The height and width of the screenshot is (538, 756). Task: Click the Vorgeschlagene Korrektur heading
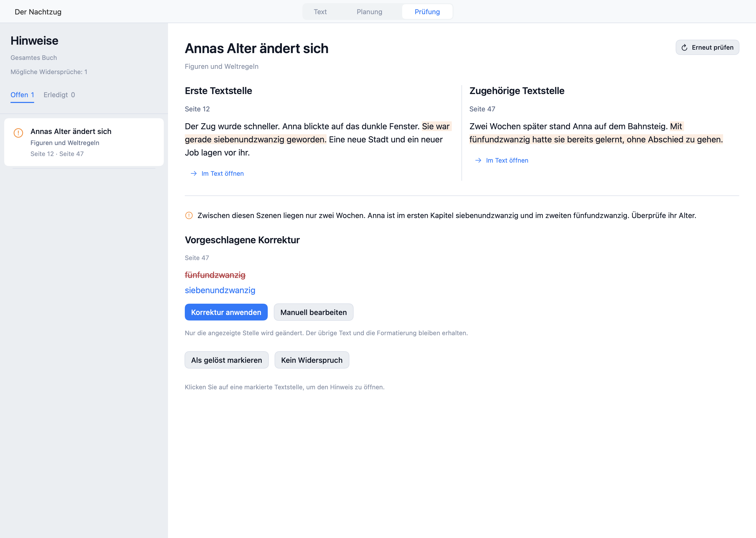click(242, 240)
